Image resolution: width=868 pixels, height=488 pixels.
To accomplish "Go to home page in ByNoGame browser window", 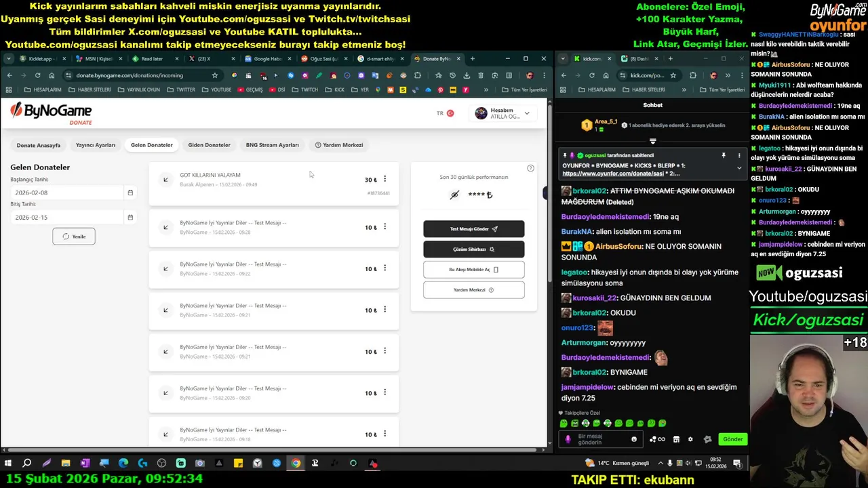I will [52, 75].
